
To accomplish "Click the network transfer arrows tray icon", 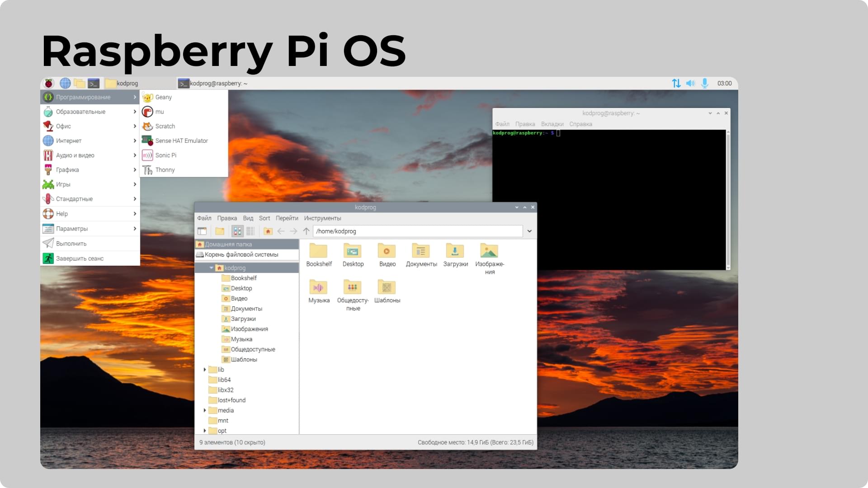I will pos(676,83).
